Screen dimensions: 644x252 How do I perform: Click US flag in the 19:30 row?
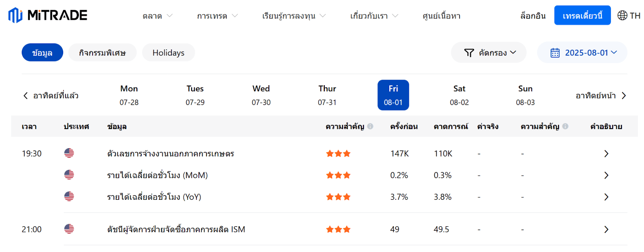(x=69, y=153)
